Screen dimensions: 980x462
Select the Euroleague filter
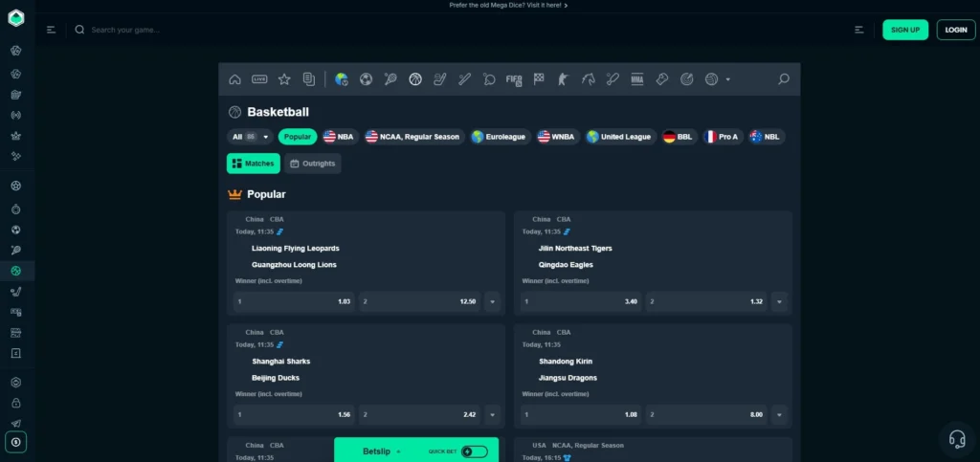tap(500, 137)
